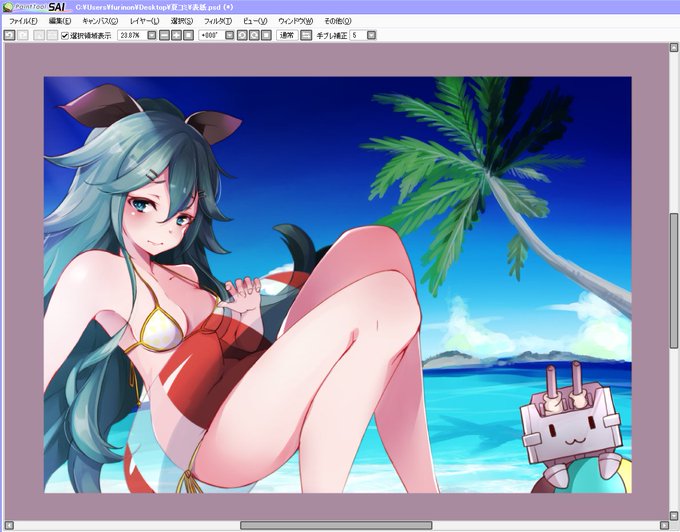The image size is (680, 532).
Task: Open the 選択(S) menu
Action: point(182,21)
